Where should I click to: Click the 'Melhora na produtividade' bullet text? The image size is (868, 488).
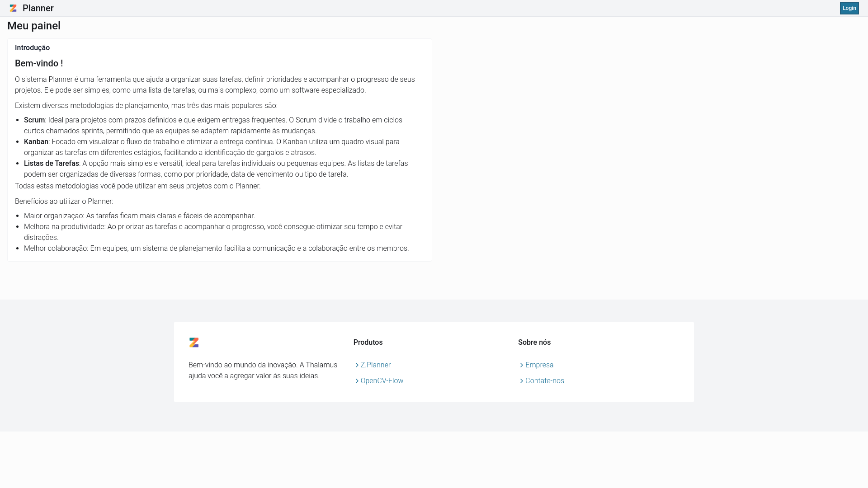[213, 232]
